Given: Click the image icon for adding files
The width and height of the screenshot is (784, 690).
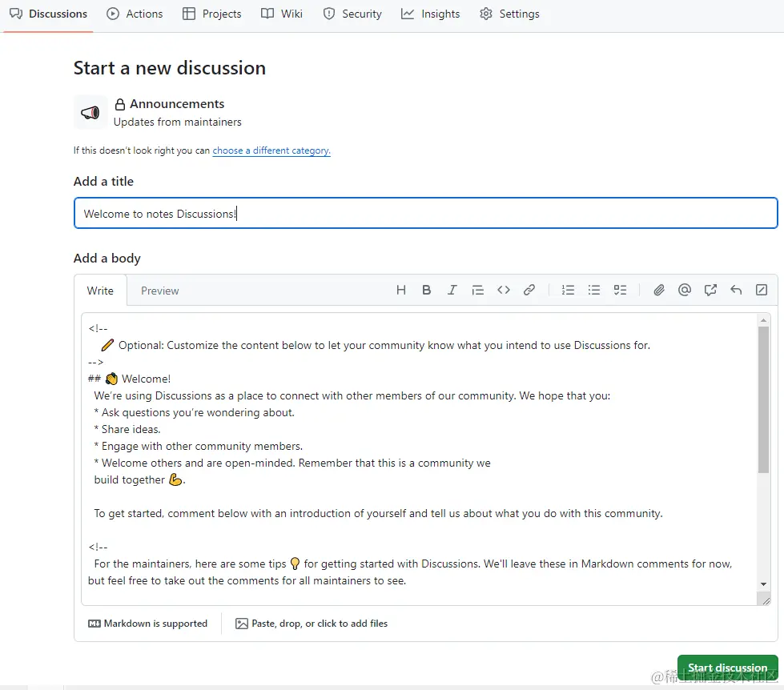Looking at the screenshot, I should point(242,624).
